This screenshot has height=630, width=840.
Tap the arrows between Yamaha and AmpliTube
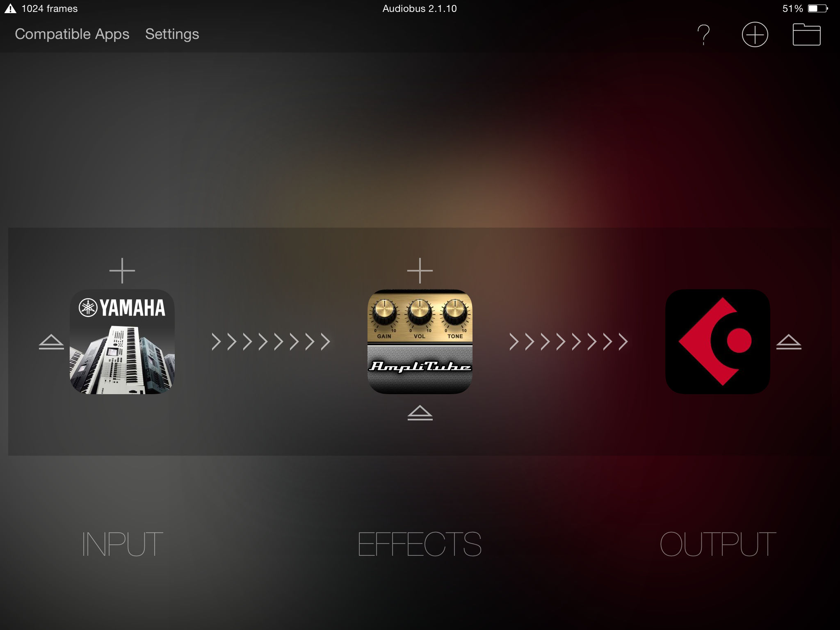[x=271, y=342]
